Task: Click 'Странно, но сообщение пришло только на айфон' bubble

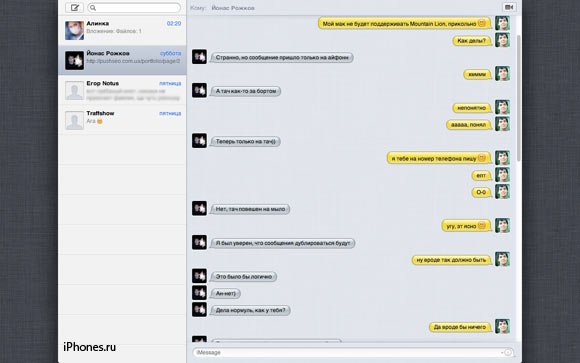Action: pyautogui.click(x=282, y=57)
